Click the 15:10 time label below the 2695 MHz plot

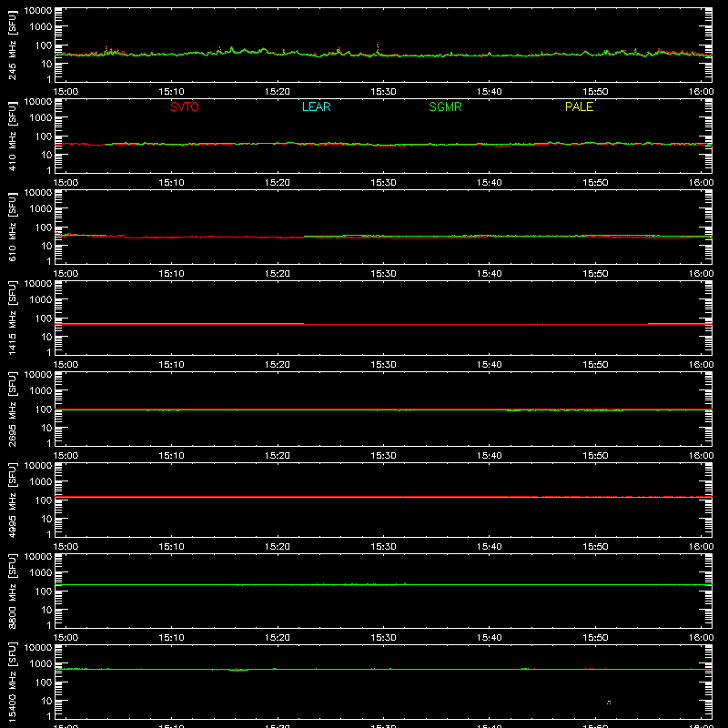(171, 456)
